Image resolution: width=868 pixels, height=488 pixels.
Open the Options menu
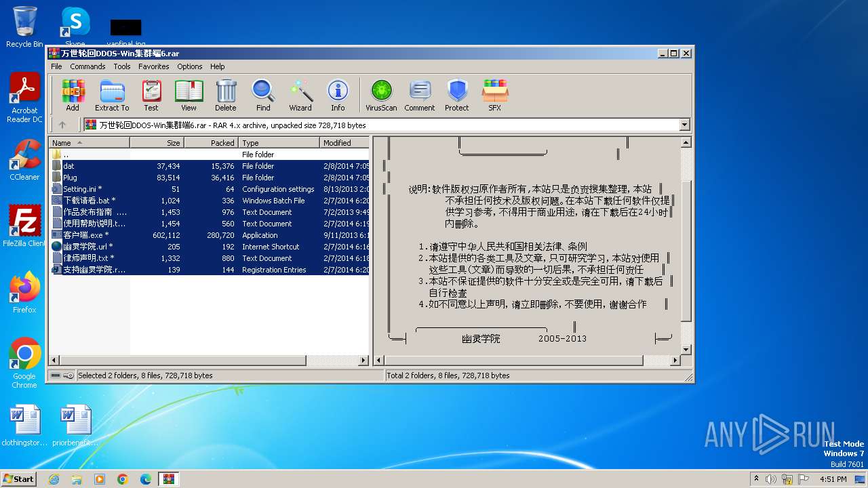190,66
